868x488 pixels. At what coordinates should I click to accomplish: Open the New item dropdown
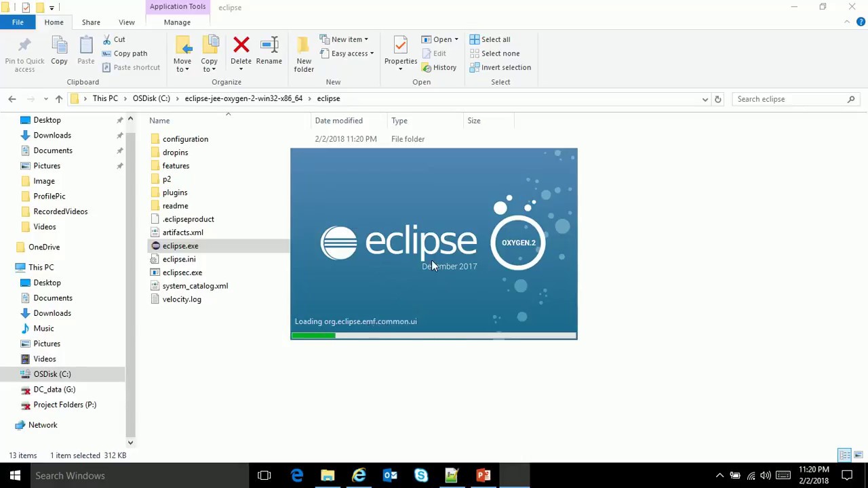pos(344,39)
